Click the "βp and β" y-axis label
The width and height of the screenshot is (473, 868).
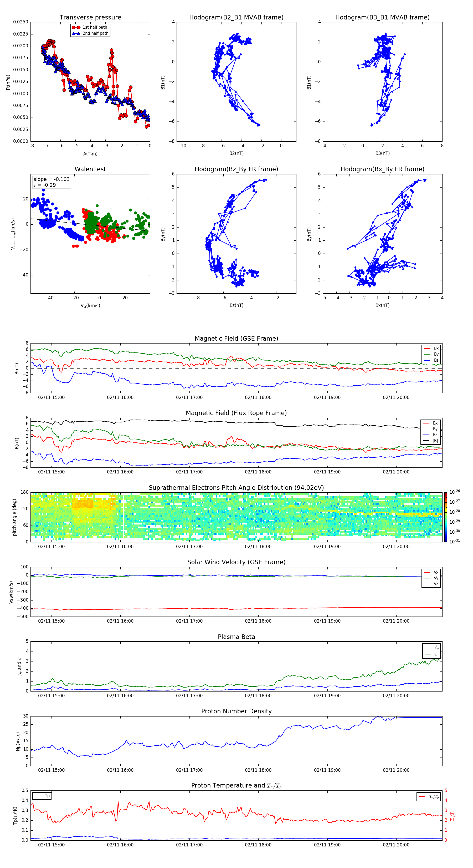pyautogui.click(x=20, y=666)
